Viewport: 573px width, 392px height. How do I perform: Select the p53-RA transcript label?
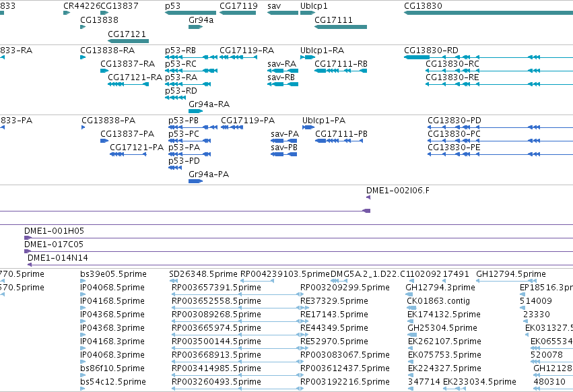[x=181, y=77]
